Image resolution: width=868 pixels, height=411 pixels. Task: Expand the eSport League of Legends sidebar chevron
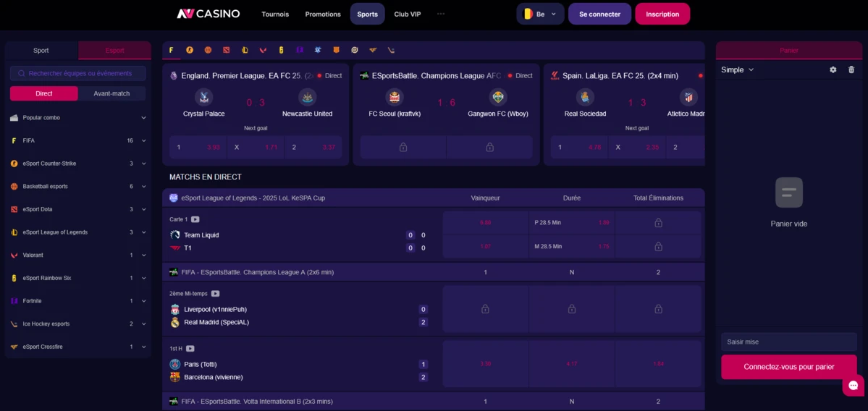[x=144, y=232]
